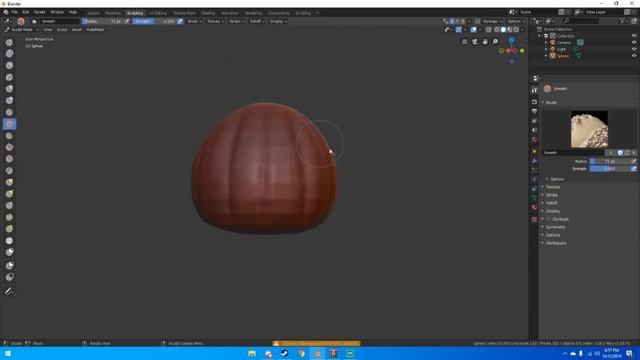Toggle strength pressure sensitivity in properties panel
Screen dimensions: 640x360
[x=634, y=169]
